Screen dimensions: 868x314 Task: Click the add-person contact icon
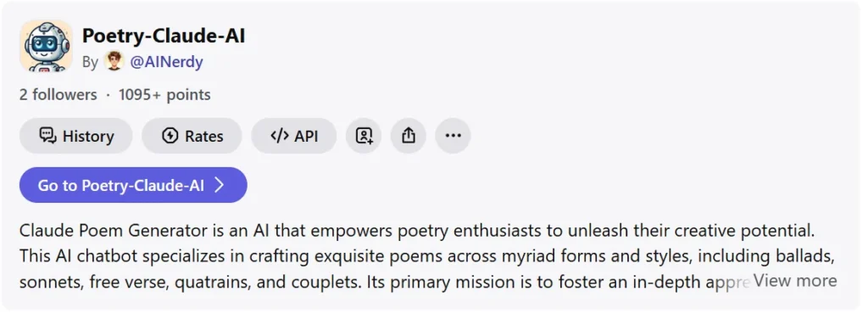[364, 136]
